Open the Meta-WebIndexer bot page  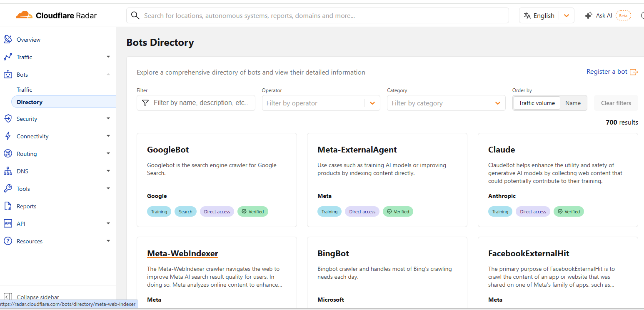tap(182, 253)
